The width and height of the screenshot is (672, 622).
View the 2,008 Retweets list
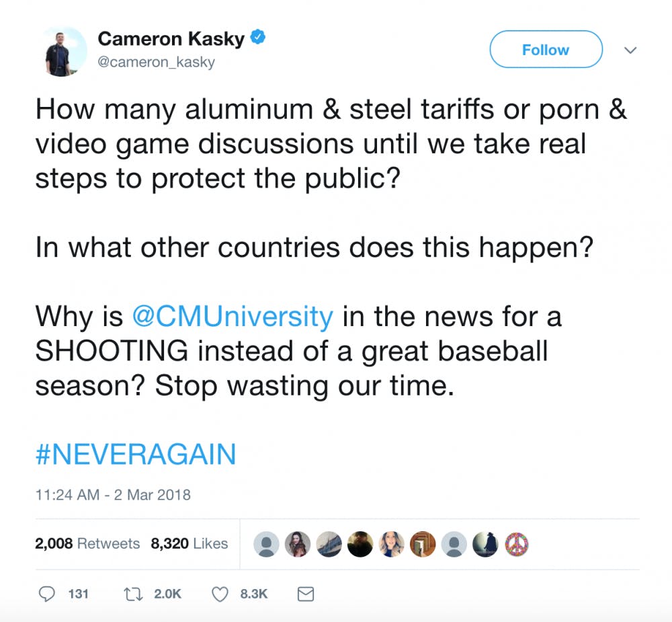click(87, 543)
